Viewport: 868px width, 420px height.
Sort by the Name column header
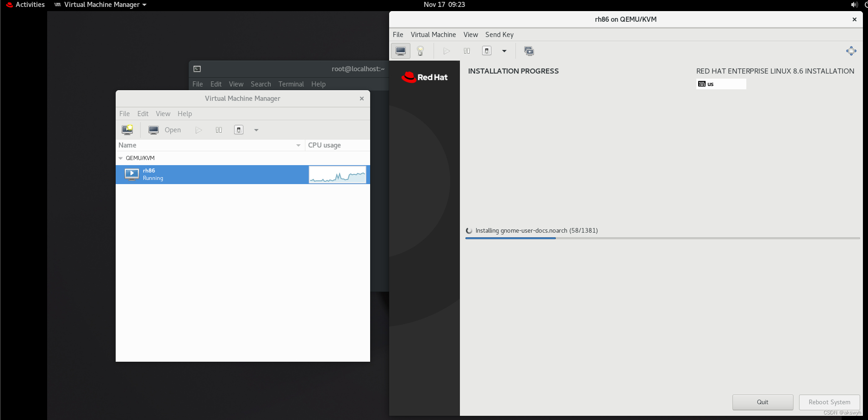[210, 145]
